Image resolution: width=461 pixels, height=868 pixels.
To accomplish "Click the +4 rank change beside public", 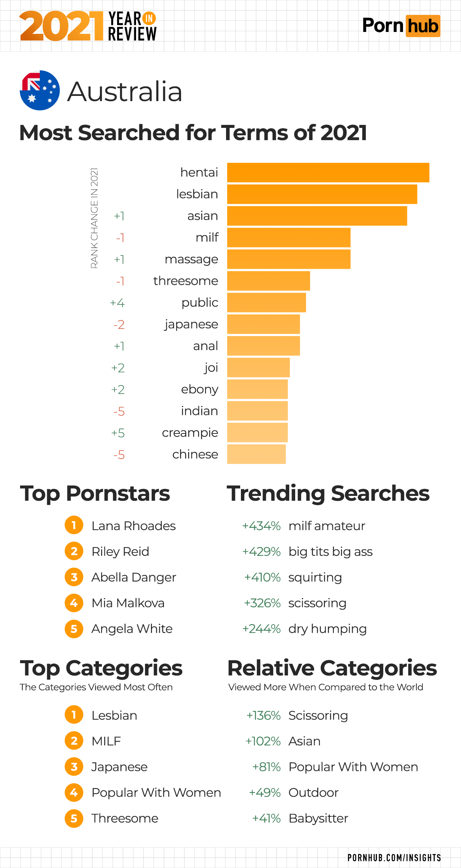I will [x=117, y=303].
